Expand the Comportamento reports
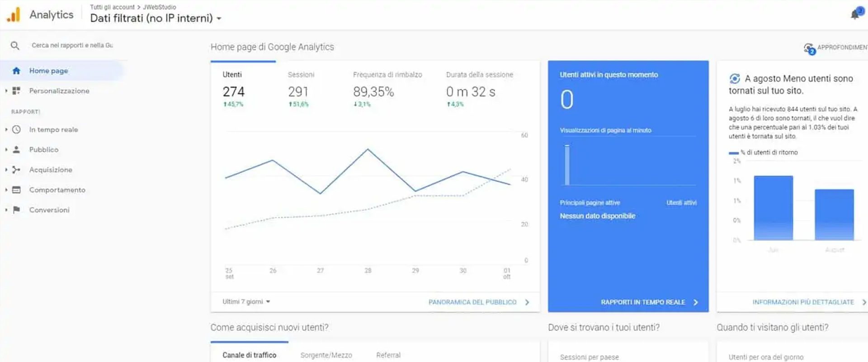 tap(6, 190)
